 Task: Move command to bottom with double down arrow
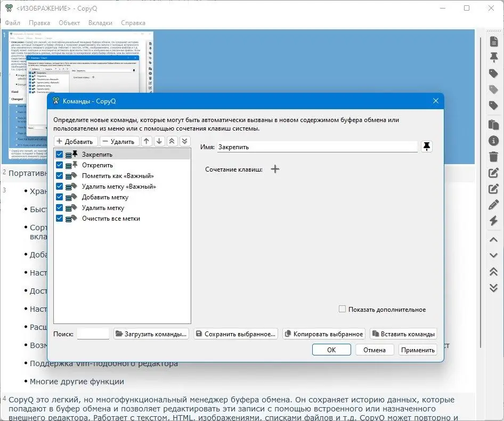184,141
